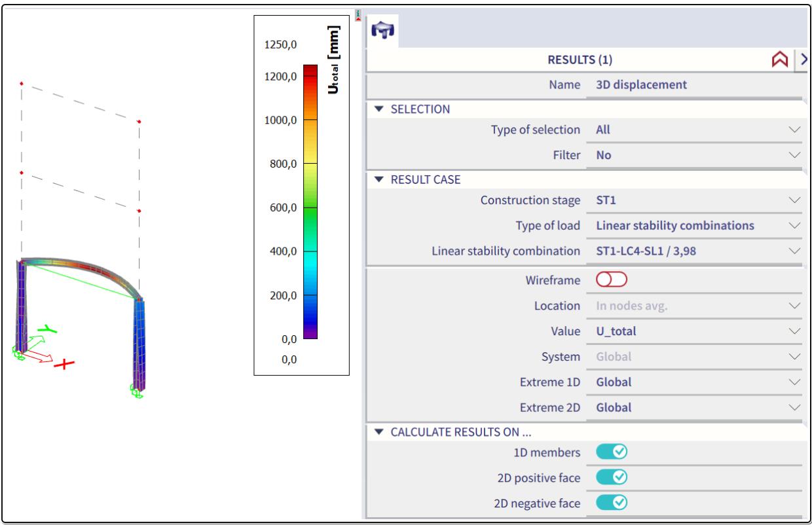The height and width of the screenshot is (527, 812).
Task: Click the arrow next to RESULTS header
Action: click(x=803, y=60)
